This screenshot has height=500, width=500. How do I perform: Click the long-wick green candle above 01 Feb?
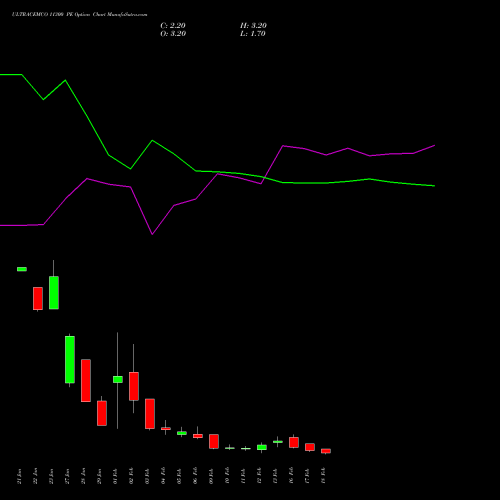(118, 379)
